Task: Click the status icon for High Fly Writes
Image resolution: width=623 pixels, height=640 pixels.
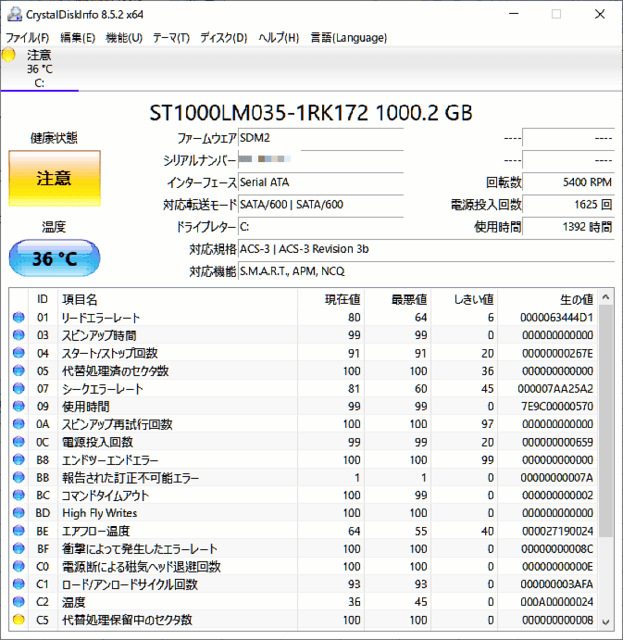Action: click(x=18, y=513)
